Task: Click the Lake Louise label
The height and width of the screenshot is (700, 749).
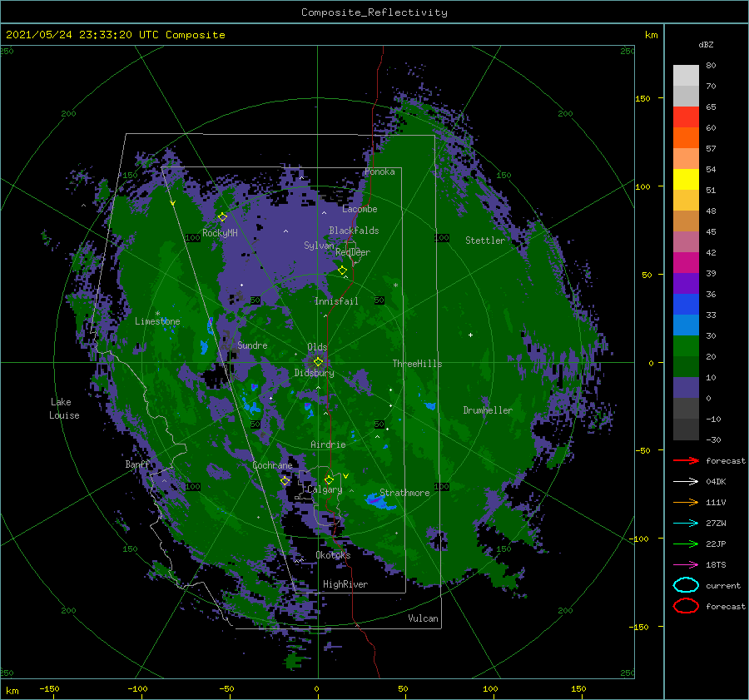Action: click(x=64, y=409)
